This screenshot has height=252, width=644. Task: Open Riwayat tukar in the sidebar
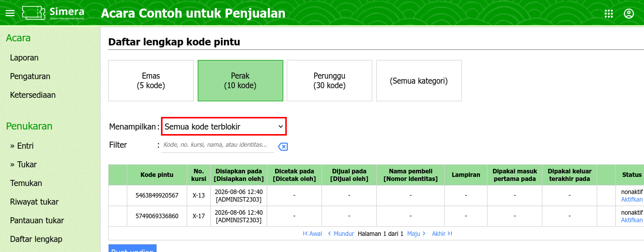pyautogui.click(x=34, y=202)
